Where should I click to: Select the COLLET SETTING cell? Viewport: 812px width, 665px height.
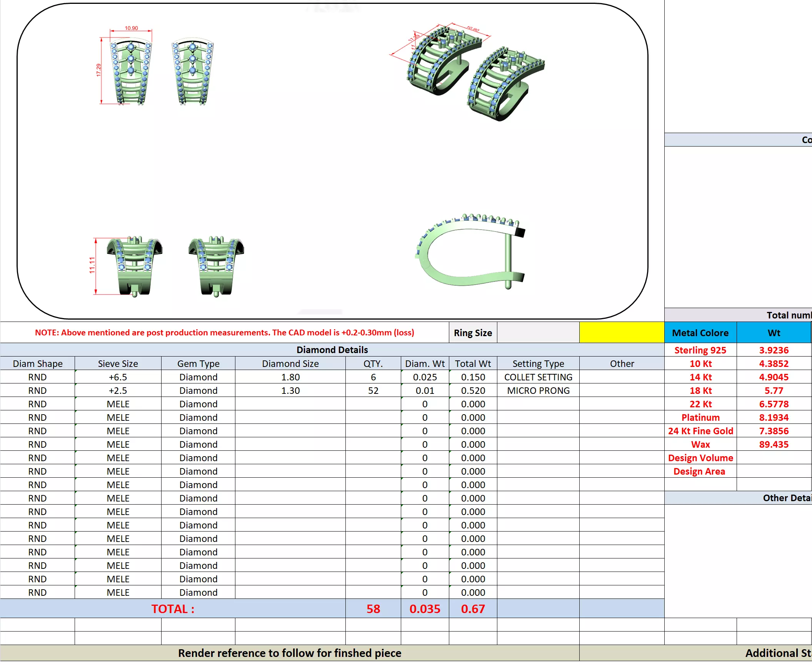pos(538,377)
